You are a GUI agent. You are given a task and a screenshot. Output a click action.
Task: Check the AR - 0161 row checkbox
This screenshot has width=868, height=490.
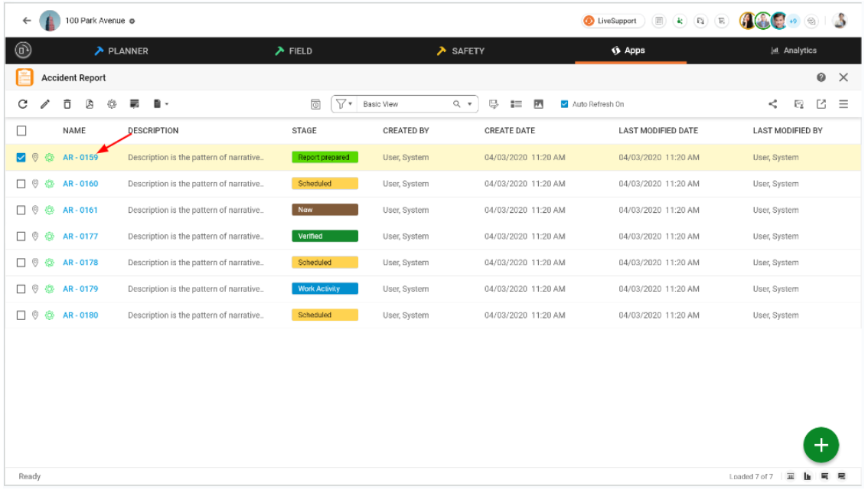click(x=21, y=210)
